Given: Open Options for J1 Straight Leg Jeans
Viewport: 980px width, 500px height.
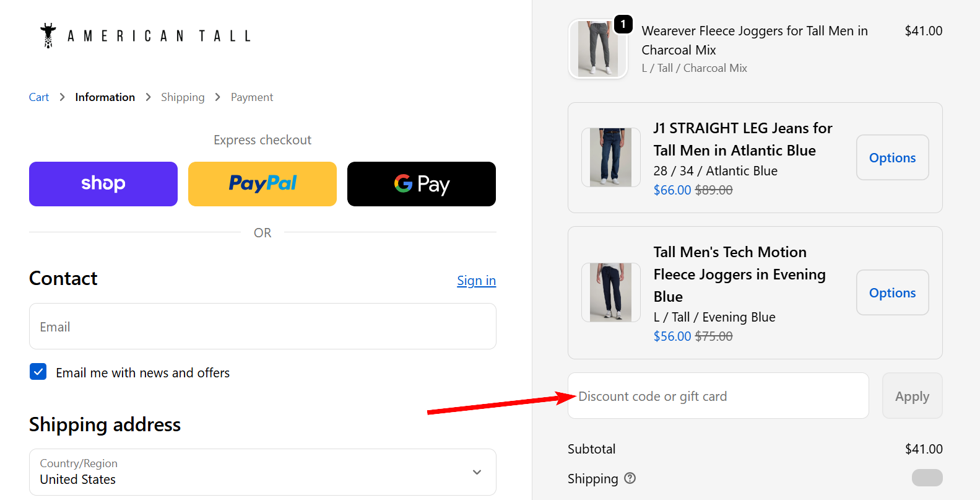Looking at the screenshot, I should [x=892, y=157].
